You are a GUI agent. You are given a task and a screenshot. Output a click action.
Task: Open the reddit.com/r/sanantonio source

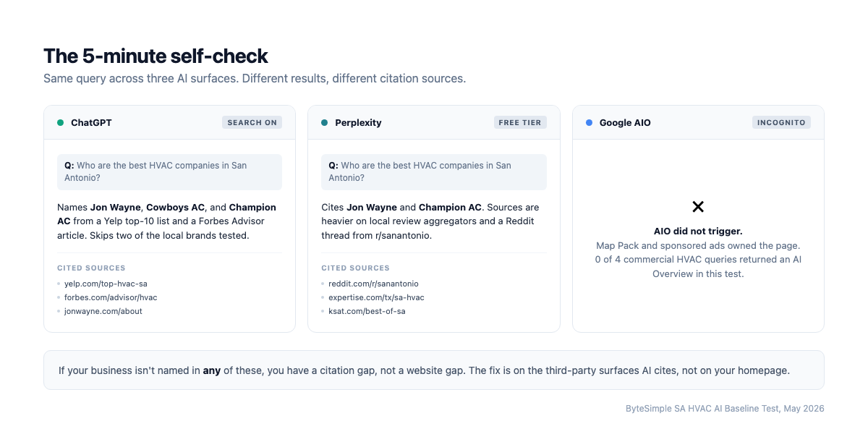click(373, 284)
